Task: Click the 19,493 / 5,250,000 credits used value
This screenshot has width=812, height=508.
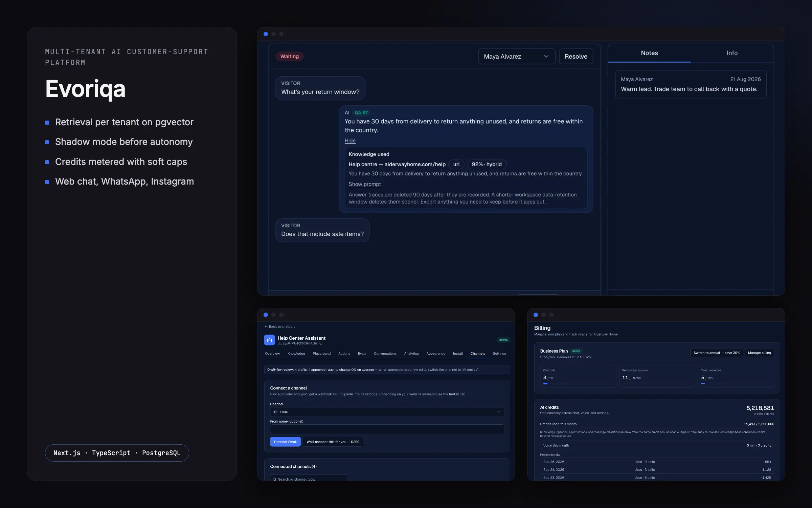Action: pyautogui.click(x=759, y=424)
